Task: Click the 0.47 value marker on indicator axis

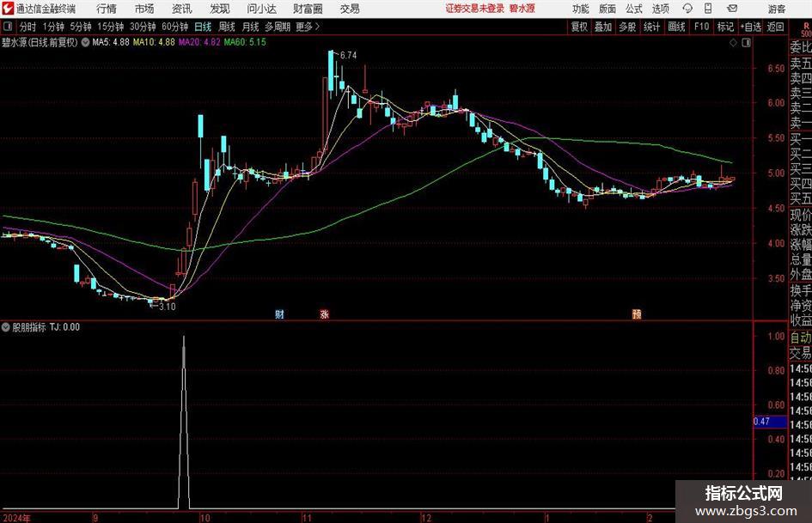Action: 770,422
